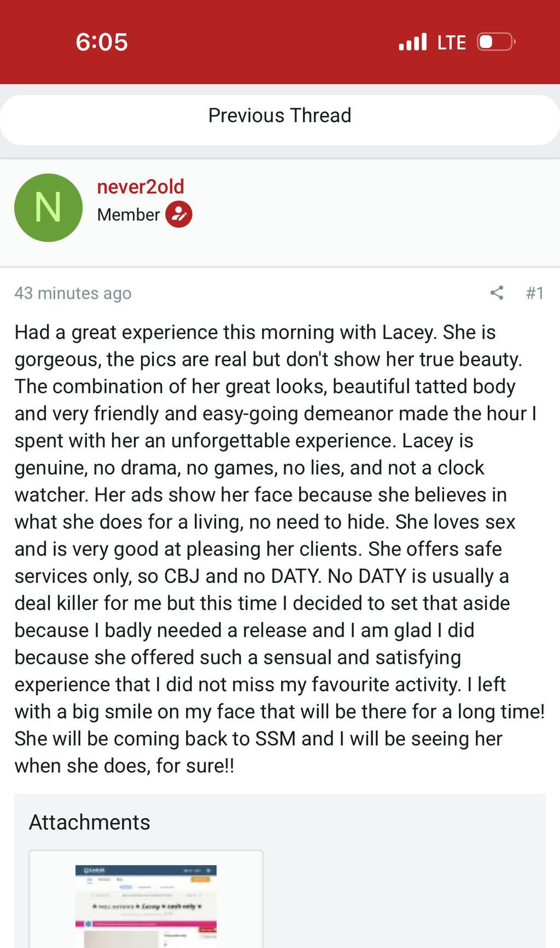This screenshot has width=560, height=948.
Task: Open never2old's user profile link
Action: (x=141, y=187)
